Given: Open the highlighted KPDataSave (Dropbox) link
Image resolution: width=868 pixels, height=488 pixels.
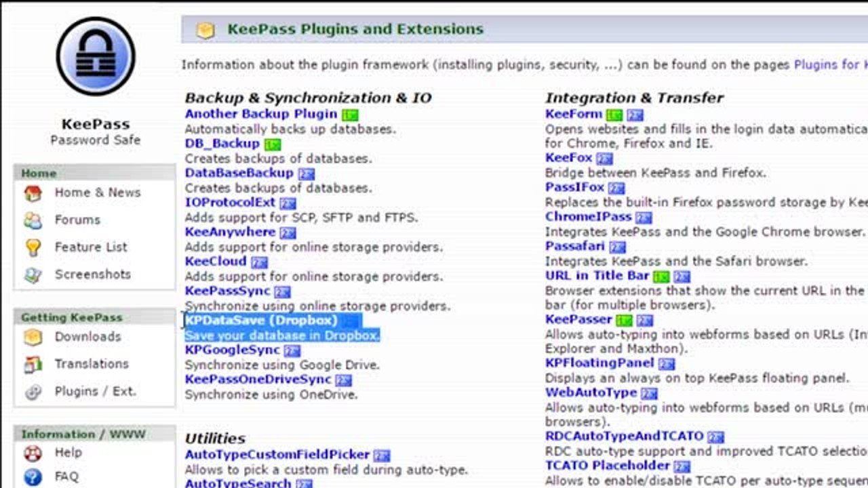Looking at the screenshot, I should [261, 320].
